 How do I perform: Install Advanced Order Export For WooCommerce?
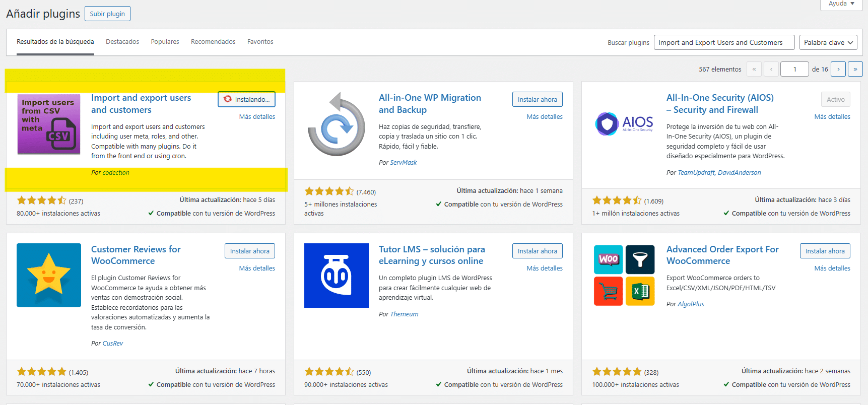pos(825,251)
